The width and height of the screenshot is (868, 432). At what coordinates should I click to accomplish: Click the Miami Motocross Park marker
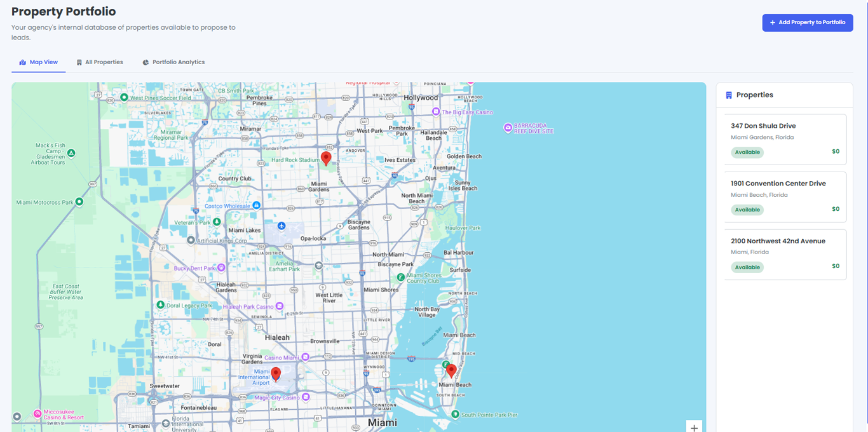[x=79, y=202]
